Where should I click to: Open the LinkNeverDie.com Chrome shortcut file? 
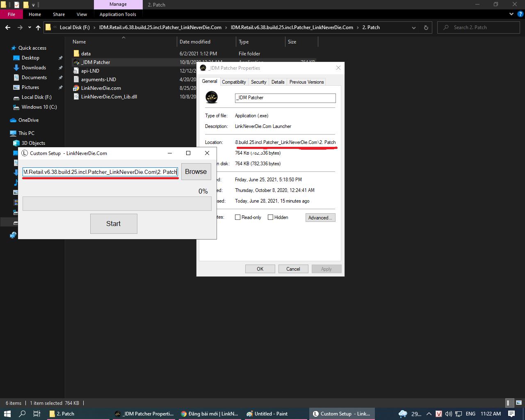tap(100, 88)
